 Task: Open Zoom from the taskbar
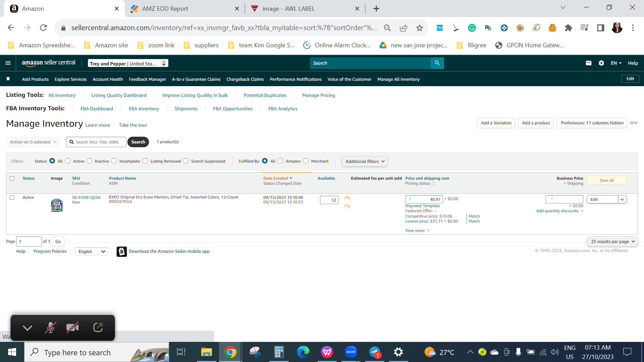[351, 352]
